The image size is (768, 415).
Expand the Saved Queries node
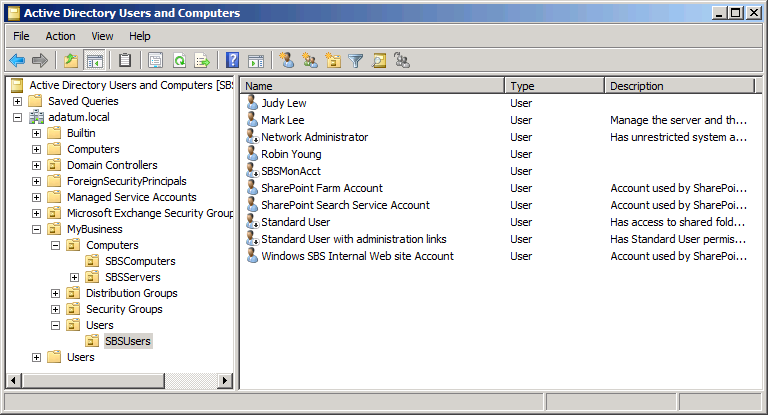pyautogui.click(x=18, y=101)
